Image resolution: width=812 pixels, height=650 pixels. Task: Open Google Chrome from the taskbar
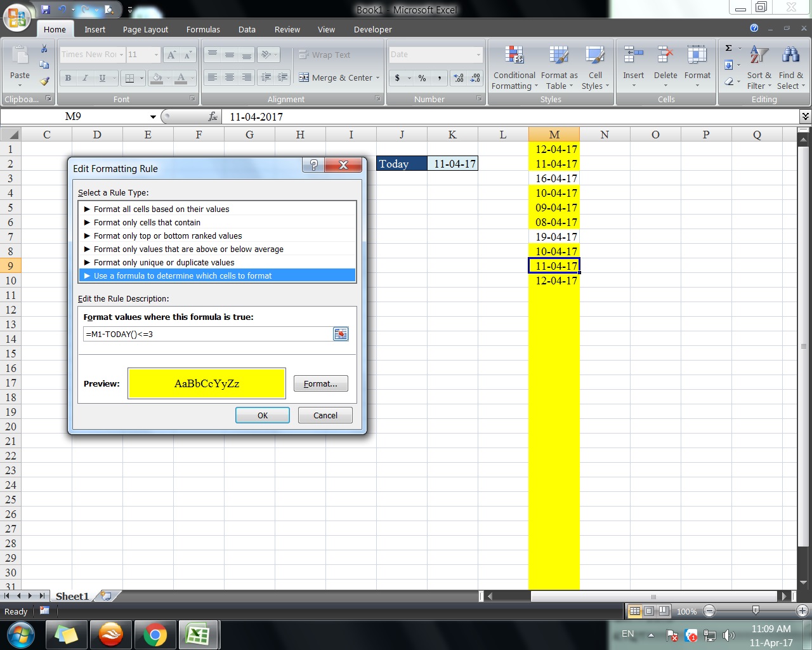pos(154,634)
